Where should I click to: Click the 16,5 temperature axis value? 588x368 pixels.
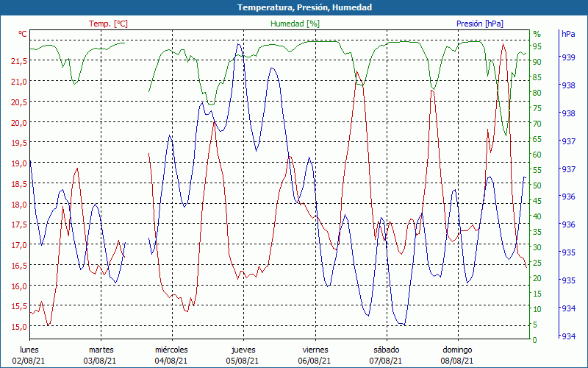19,266
